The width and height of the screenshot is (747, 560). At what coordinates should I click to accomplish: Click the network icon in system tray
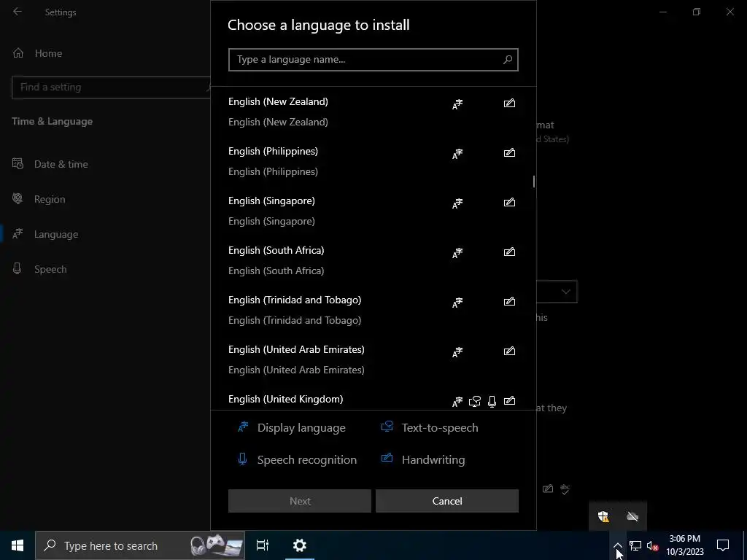(635, 545)
